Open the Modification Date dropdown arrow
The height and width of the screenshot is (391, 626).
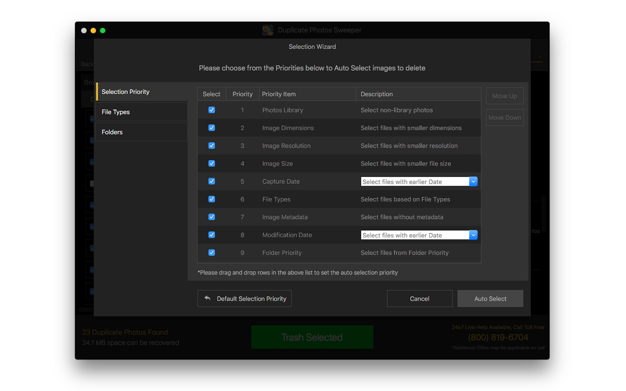pyautogui.click(x=473, y=235)
